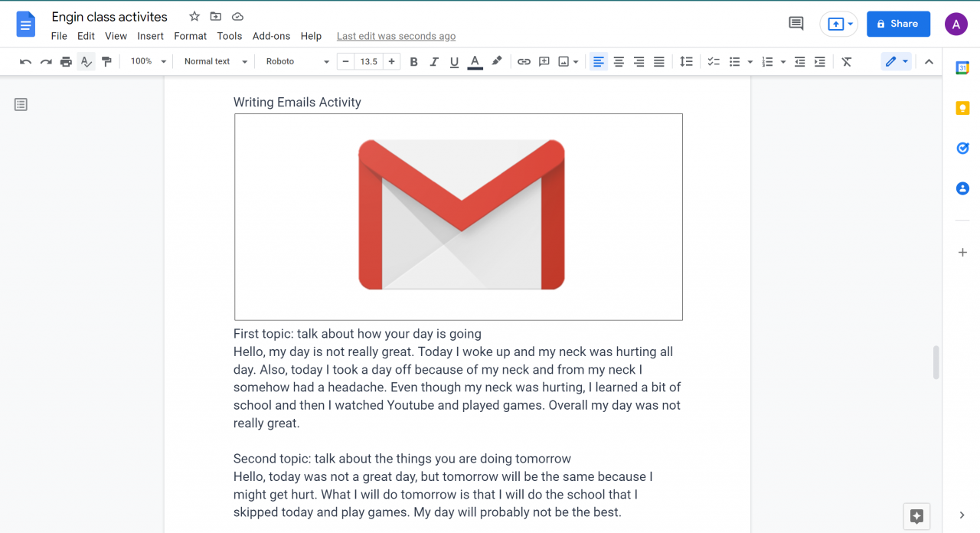The width and height of the screenshot is (980, 533).
Task: Select justify alignment
Action: 658,61
